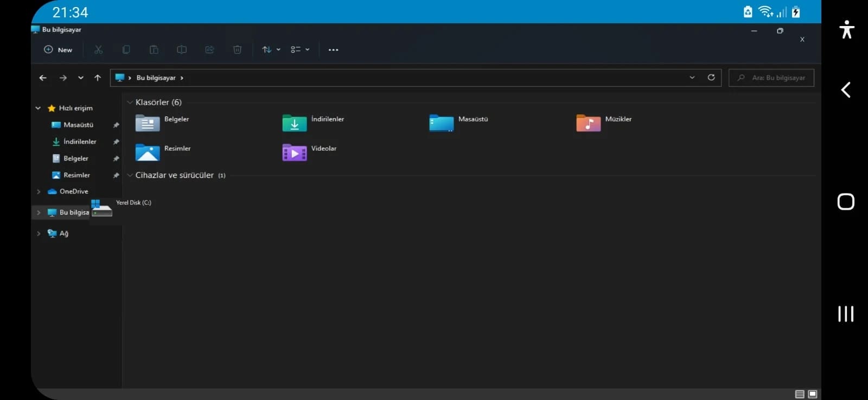The width and height of the screenshot is (868, 400).
Task: Select the Belgeler folder icon
Action: click(x=148, y=123)
